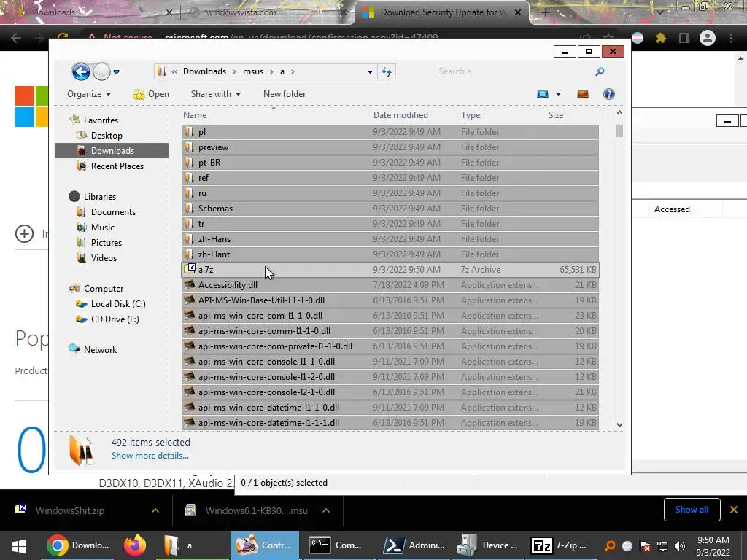747x560 pixels.
Task: Click Chrome profile avatar icon
Action: (708, 38)
